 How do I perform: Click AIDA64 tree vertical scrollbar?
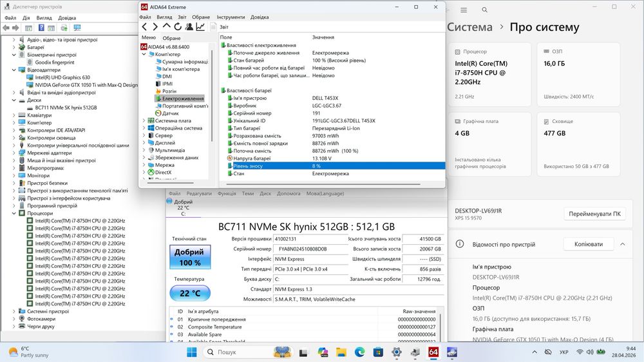click(212, 95)
